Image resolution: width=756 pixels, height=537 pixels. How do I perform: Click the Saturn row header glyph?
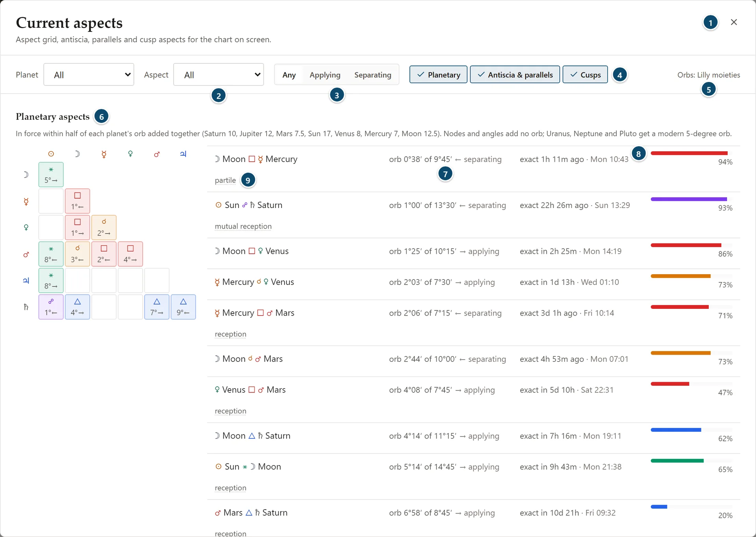[x=26, y=307]
